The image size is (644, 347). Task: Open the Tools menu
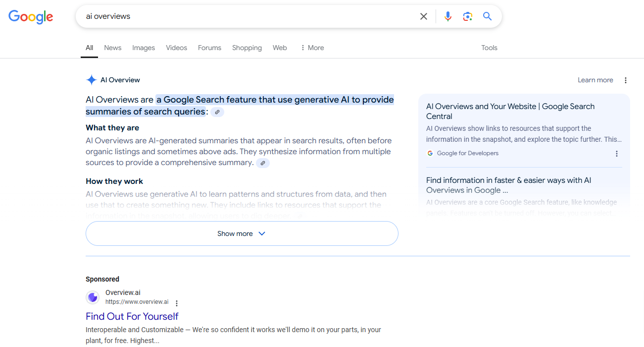pyautogui.click(x=489, y=48)
